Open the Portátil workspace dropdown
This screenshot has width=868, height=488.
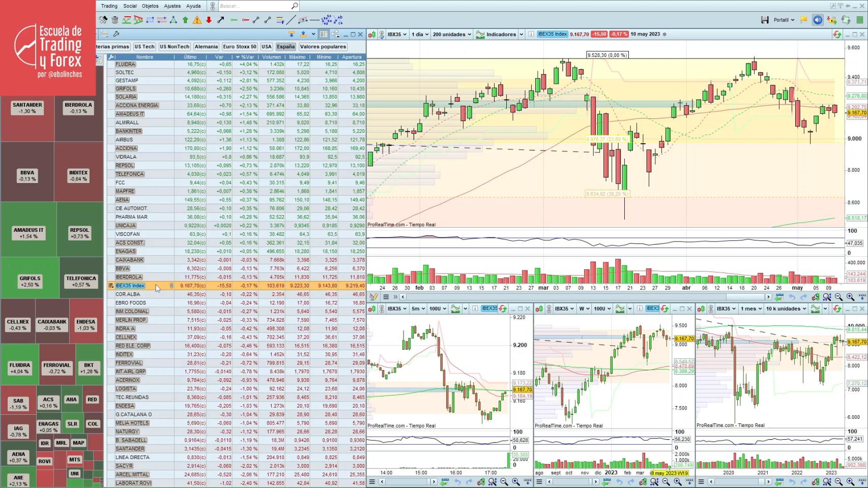[784, 20]
